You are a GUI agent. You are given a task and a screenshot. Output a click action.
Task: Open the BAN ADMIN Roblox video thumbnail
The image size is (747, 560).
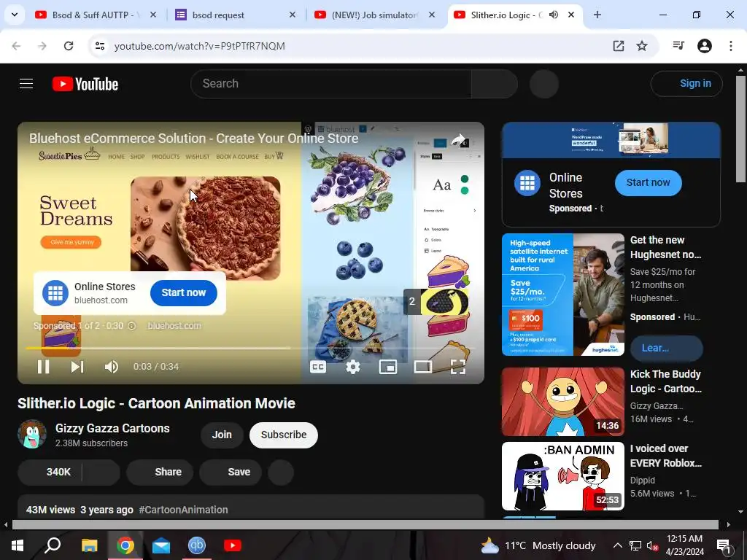tap(563, 475)
